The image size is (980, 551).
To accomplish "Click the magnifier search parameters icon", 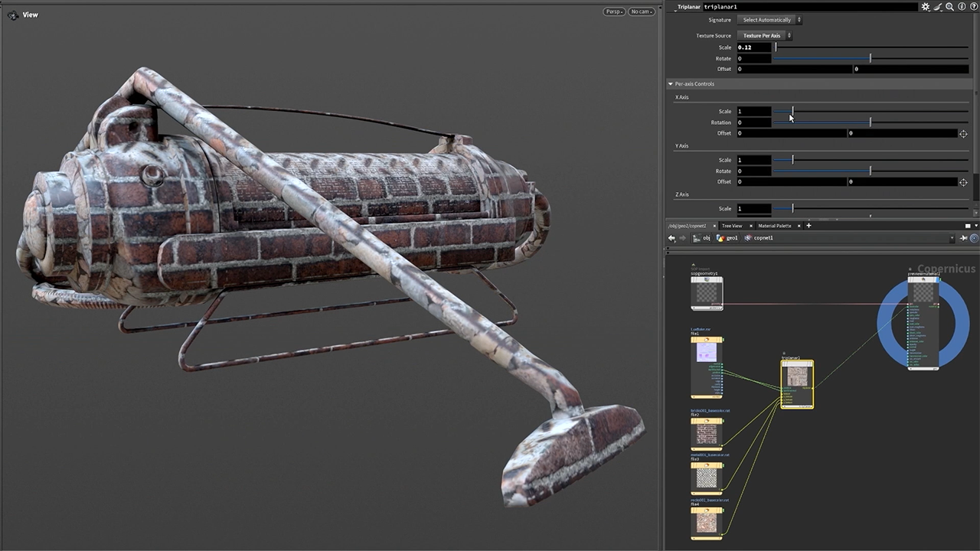I will [x=949, y=7].
